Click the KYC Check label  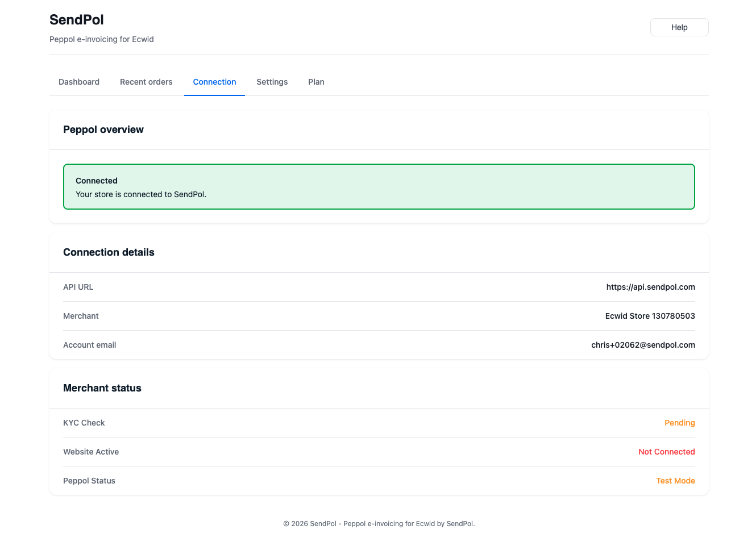point(84,423)
